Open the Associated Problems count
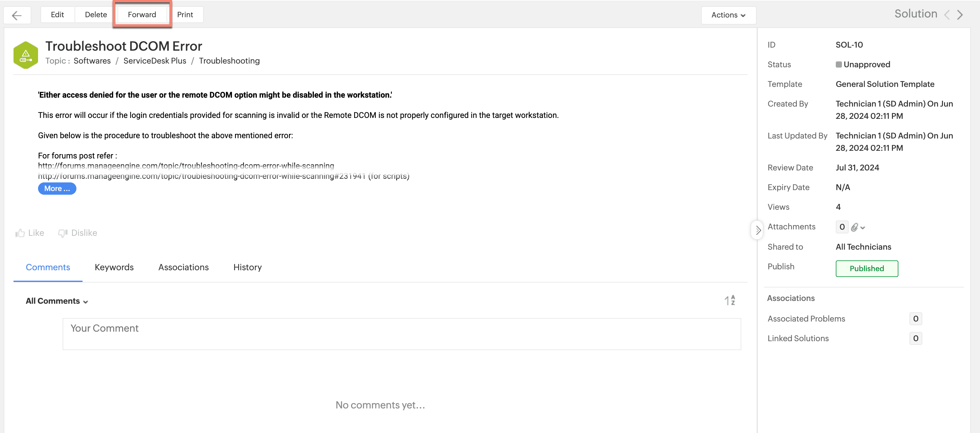The height and width of the screenshot is (433, 980). click(915, 319)
